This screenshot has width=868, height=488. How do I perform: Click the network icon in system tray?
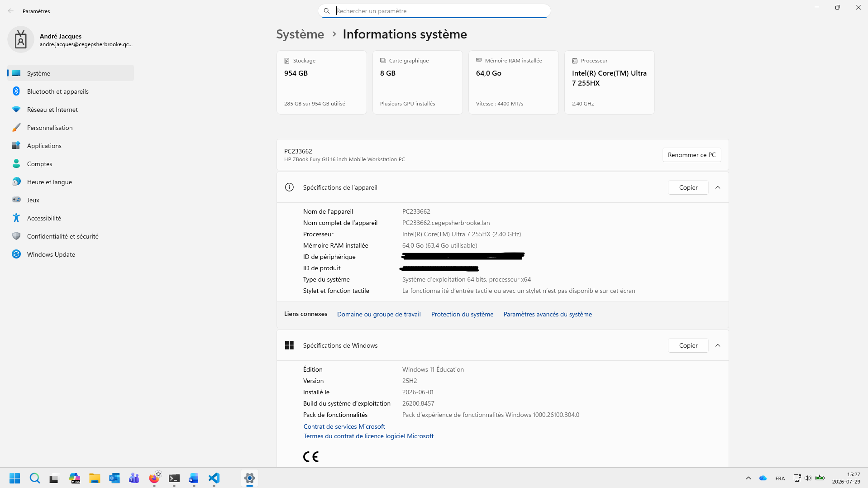(x=797, y=478)
